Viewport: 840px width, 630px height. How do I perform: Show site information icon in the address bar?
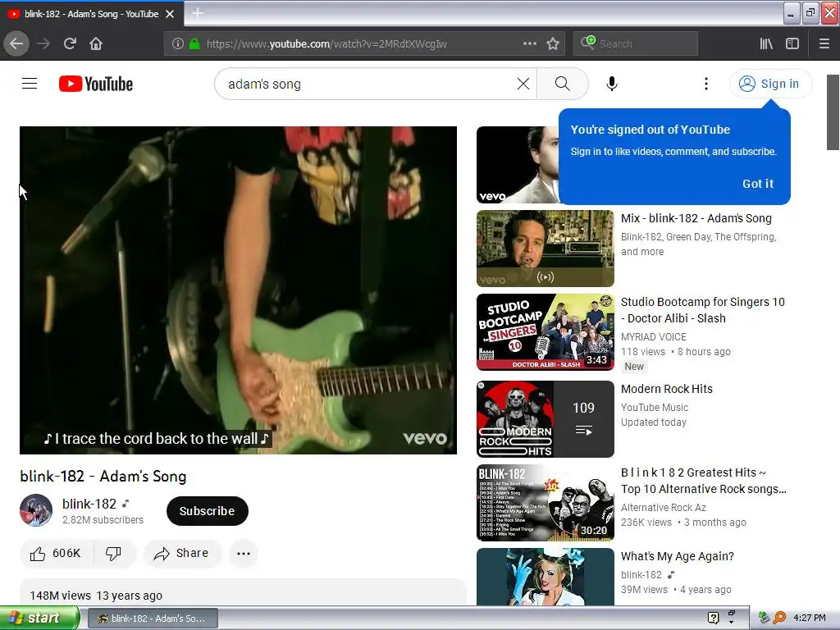(x=177, y=43)
